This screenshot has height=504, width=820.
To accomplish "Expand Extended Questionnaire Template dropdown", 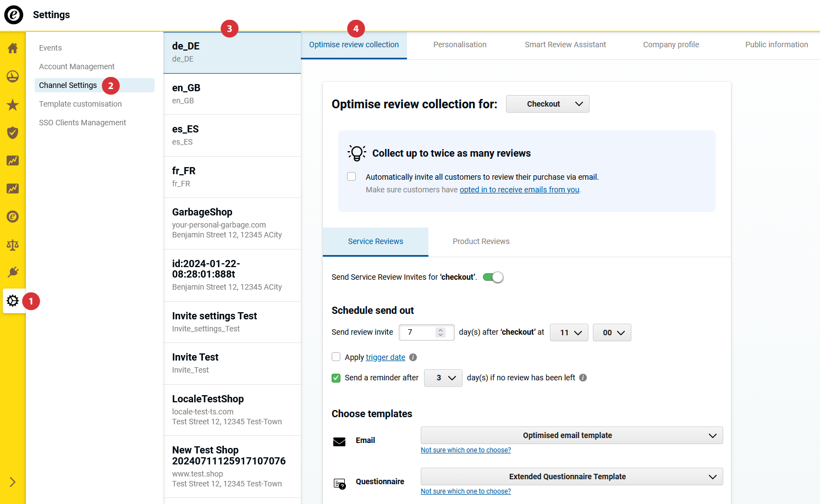I will [x=571, y=477].
